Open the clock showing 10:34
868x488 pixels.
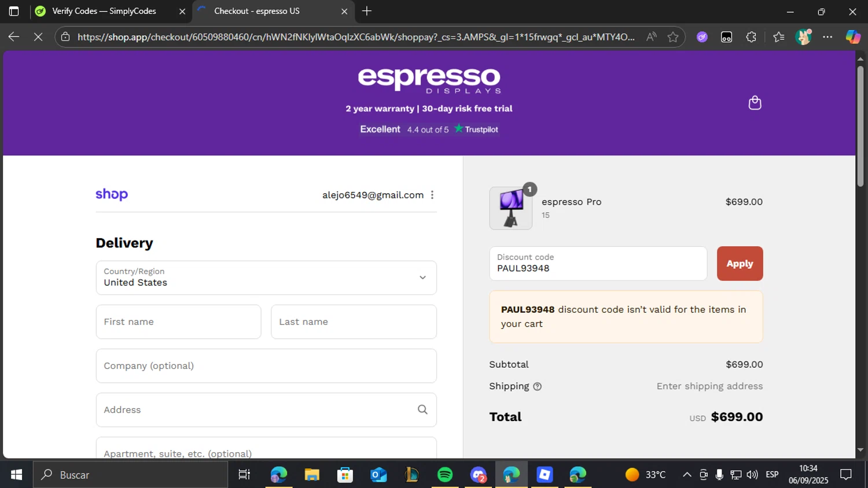coord(808,474)
